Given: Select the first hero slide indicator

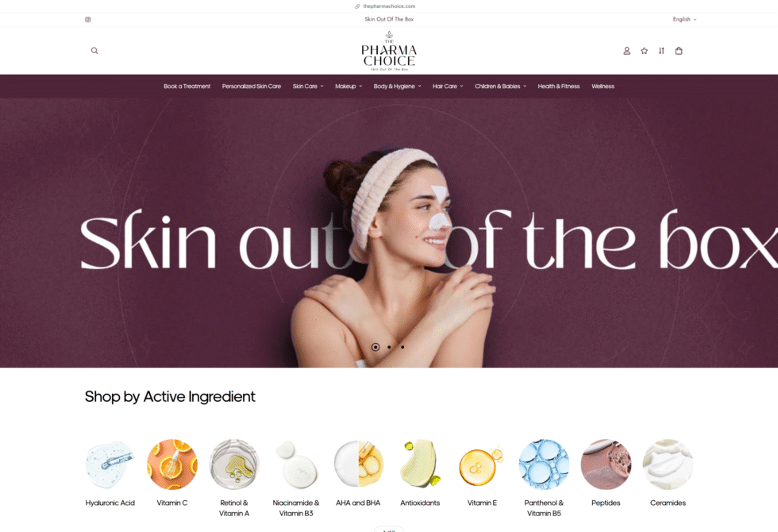Looking at the screenshot, I should (x=376, y=347).
